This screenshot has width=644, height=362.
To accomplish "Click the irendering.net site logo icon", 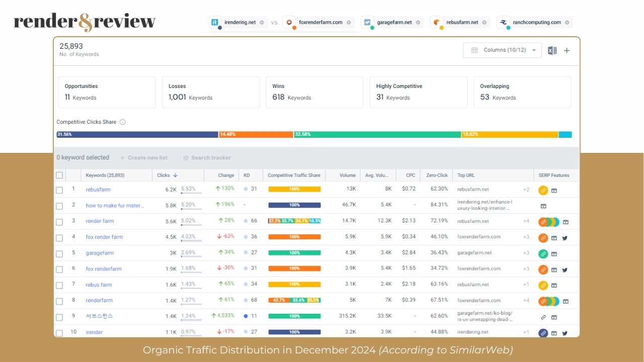I will [215, 22].
